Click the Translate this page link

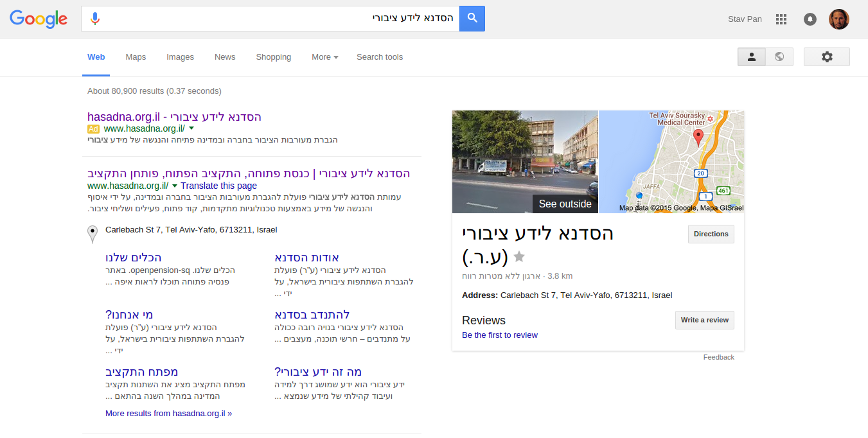218,186
